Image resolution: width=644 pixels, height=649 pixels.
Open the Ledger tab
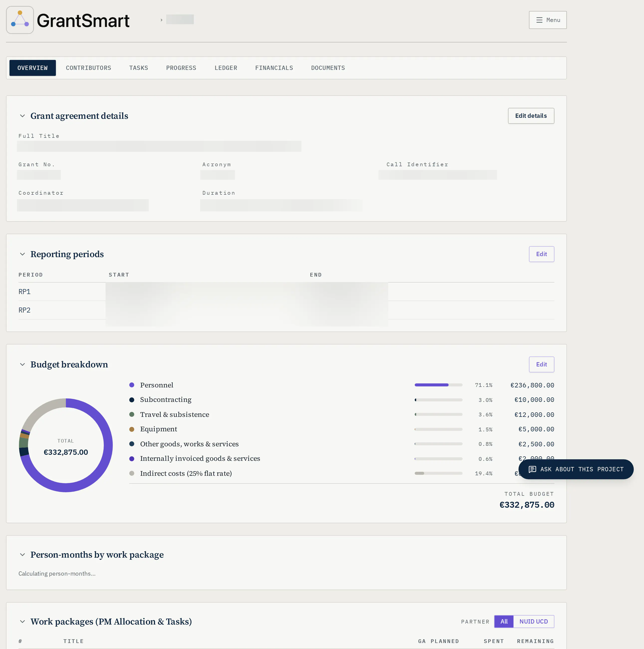click(226, 68)
